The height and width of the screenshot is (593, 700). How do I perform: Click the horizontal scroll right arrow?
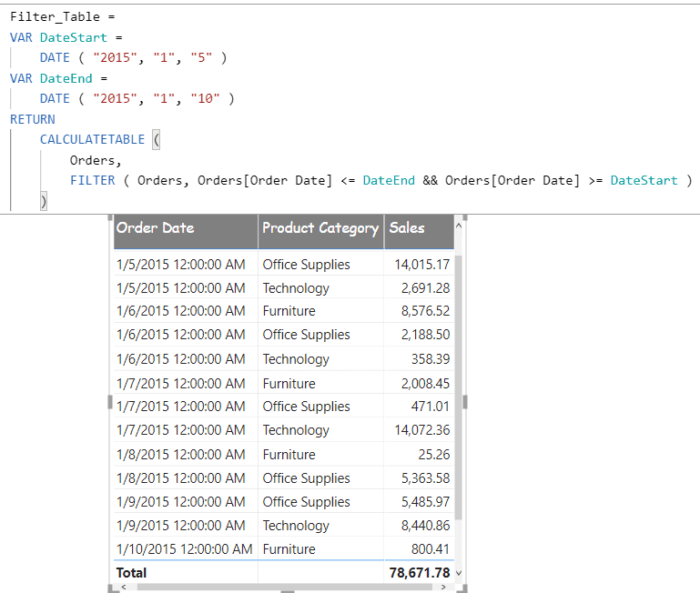tap(443, 587)
